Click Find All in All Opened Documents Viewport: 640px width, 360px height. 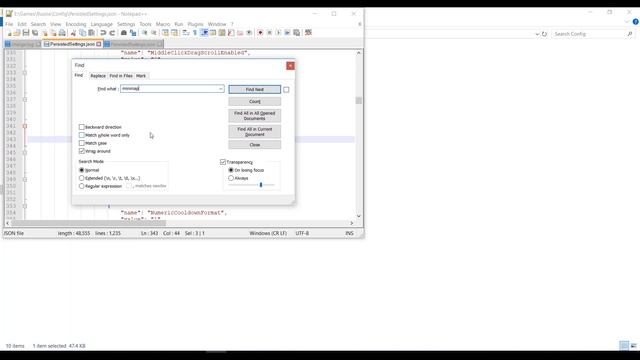tap(255, 116)
